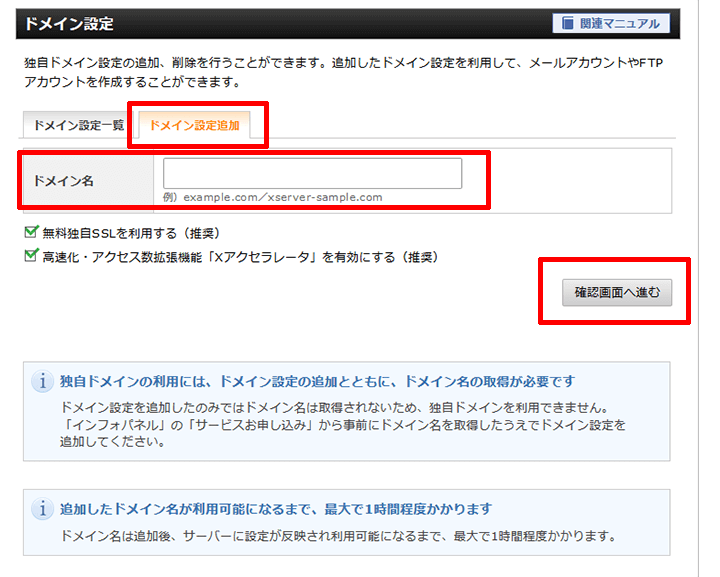Click the 確認画面へ進む button
Screen dimensions: 720x577
coord(617,292)
